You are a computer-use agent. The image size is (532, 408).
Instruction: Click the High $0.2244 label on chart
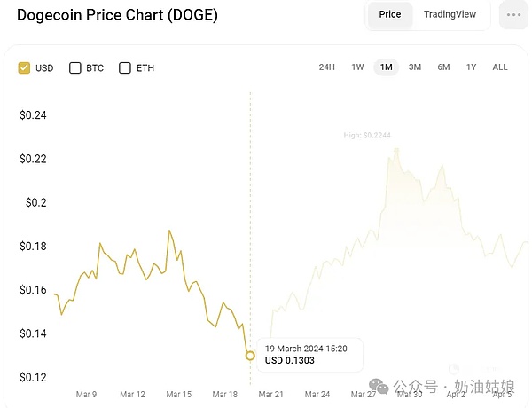coord(367,136)
